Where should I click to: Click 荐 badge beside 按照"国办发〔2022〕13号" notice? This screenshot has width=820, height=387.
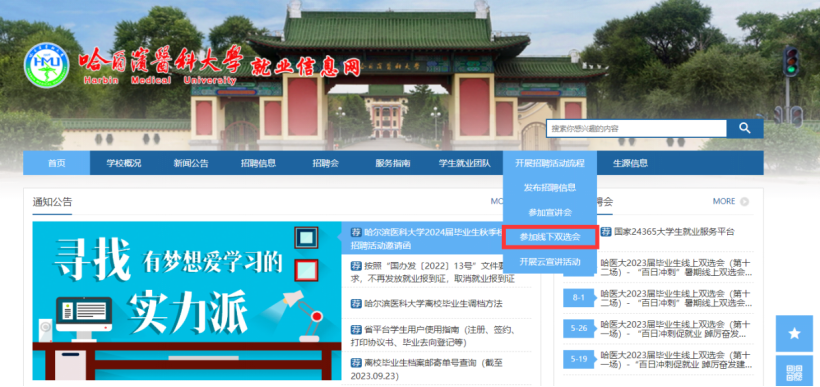[x=356, y=266]
